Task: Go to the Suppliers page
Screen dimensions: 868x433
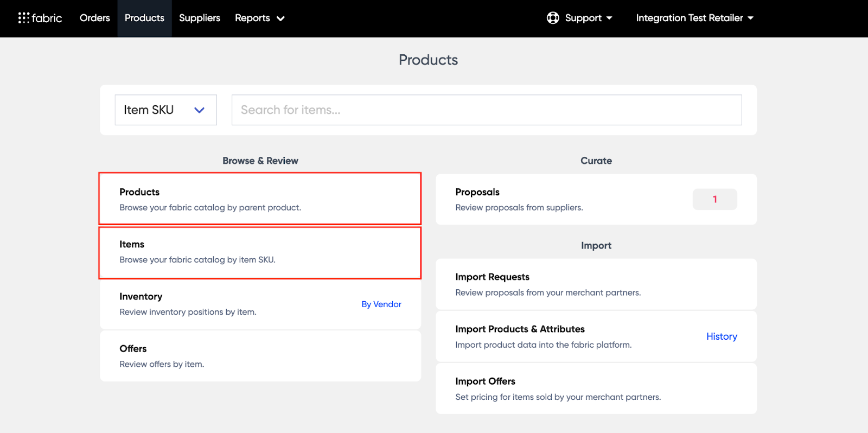Action: (200, 18)
